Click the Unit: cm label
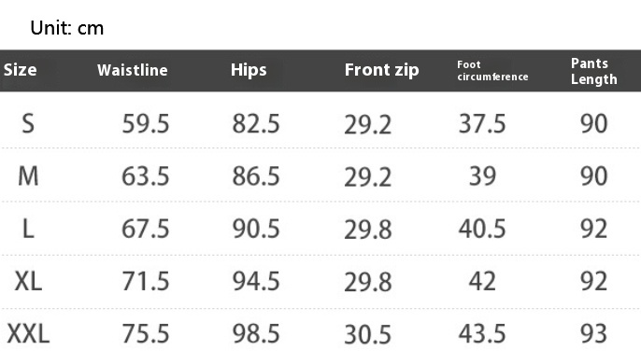 pos(67,28)
